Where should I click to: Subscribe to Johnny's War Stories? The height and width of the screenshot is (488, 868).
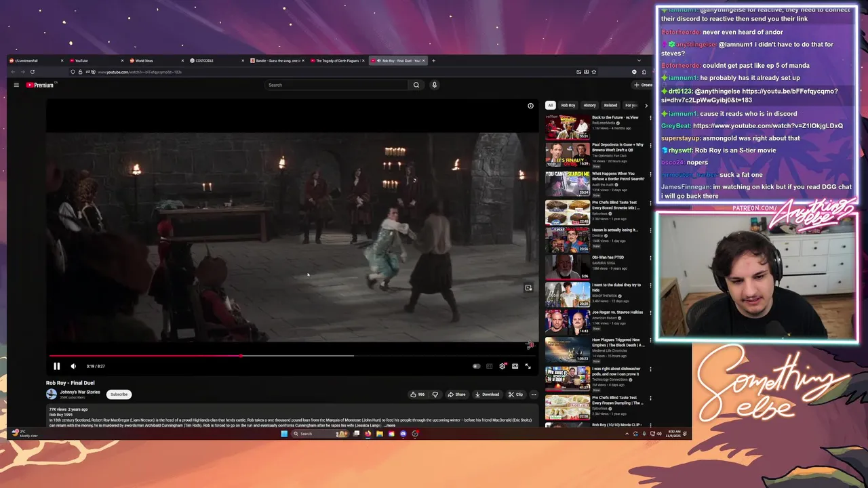119,394
